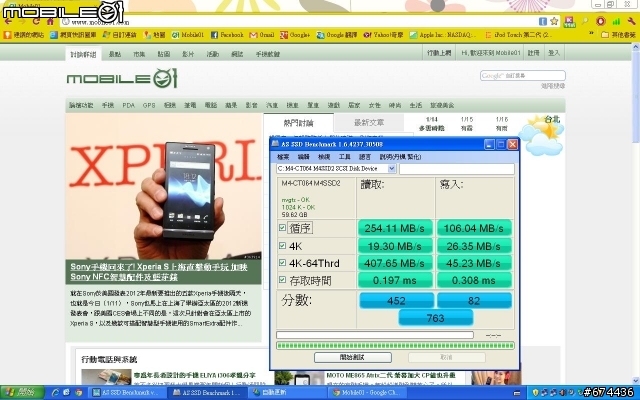Toggle the 4K test checkbox
Viewport: 640px width, 400px height.
[x=282, y=245]
